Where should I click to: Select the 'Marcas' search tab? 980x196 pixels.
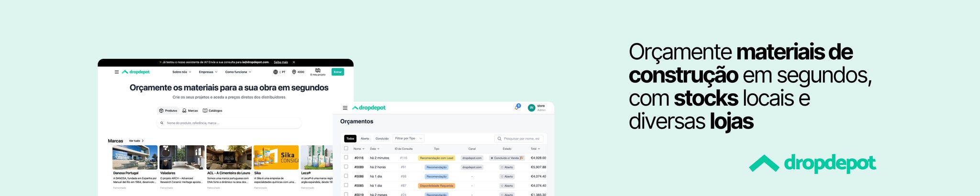pos(190,110)
